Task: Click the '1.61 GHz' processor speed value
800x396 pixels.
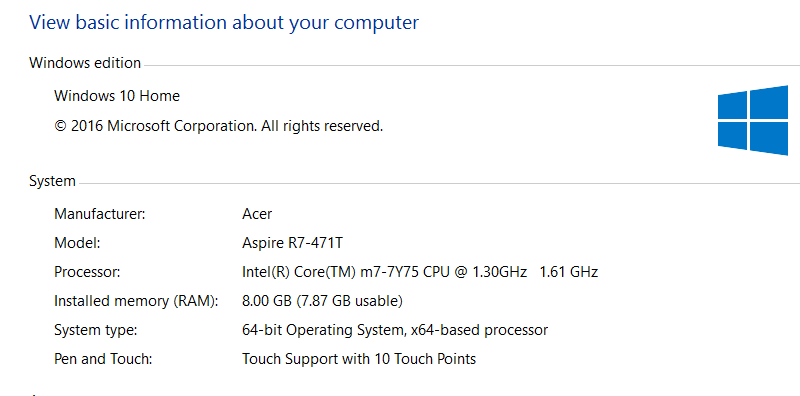Action: (x=568, y=272)
